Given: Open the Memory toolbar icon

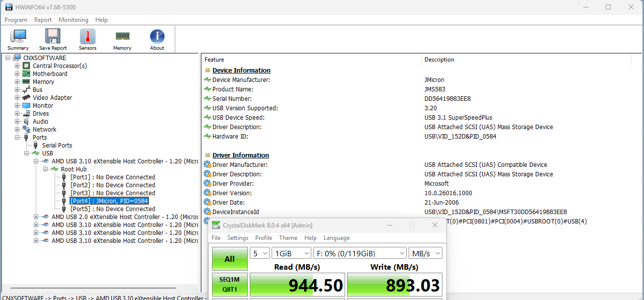Looking at the screenshot, I should point(122,39).
